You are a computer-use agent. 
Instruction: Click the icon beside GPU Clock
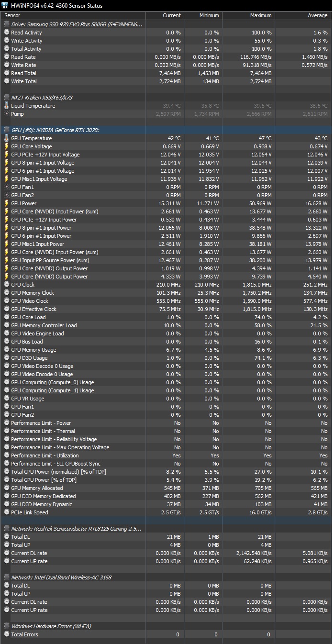coord(6,285)
